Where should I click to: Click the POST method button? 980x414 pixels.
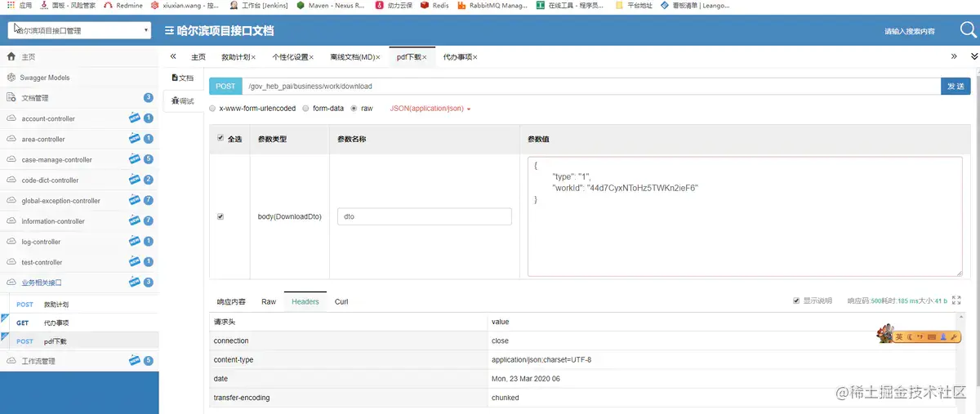pyautogui.click(x=225, y=86)
